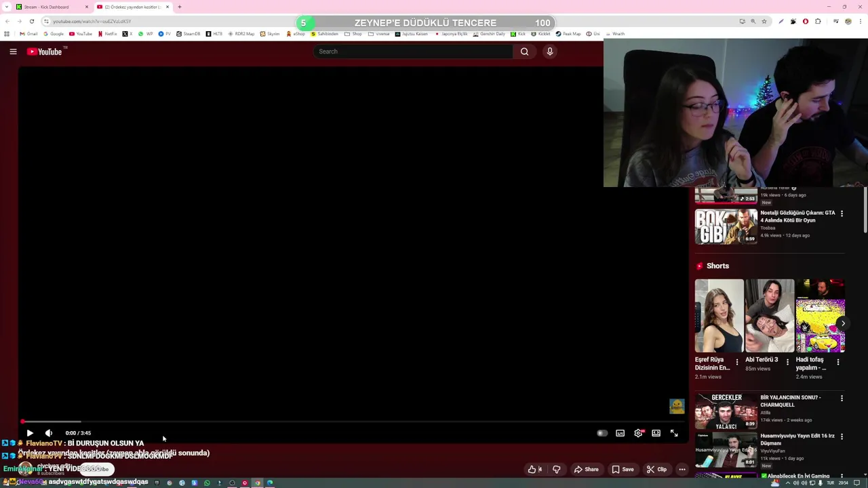This screenshot has width=868, height=488.
Task: Show next Shorts with right arrow
Action: (842, 323)
